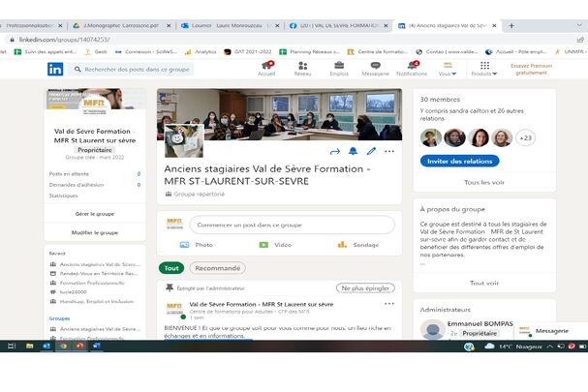Click the Sondage post option
Image resolution: width=588 pixels, height=392 pixels.
[358, 245]
